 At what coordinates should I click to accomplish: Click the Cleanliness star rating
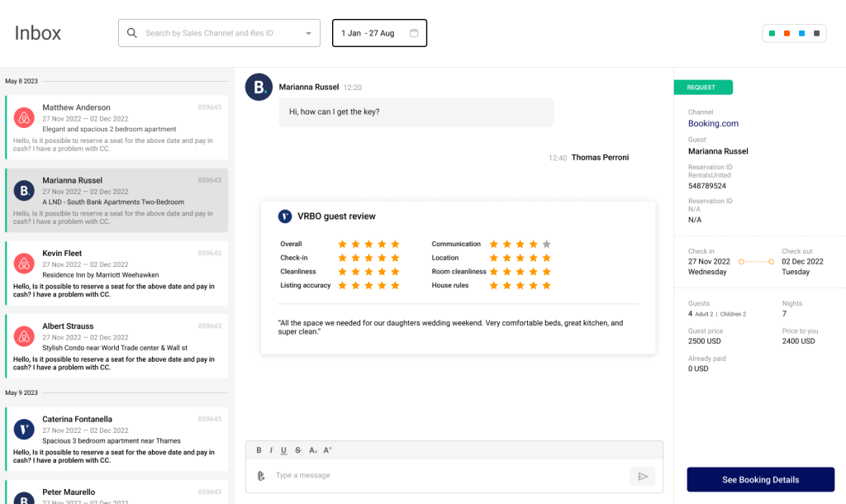[x=368, y=272]
